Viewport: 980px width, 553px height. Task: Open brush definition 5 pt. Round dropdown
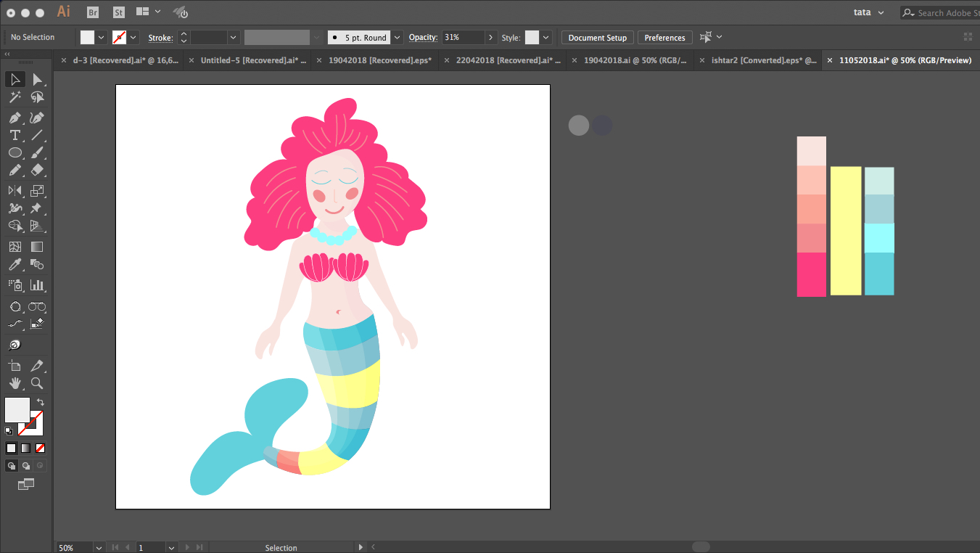click(397, 37)
